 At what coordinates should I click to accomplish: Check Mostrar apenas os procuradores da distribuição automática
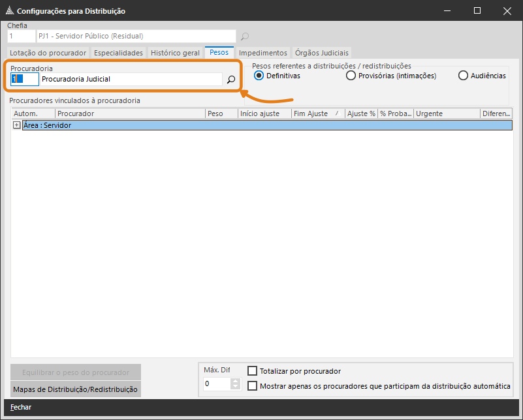pyautogui.click(x=252, y=386)
